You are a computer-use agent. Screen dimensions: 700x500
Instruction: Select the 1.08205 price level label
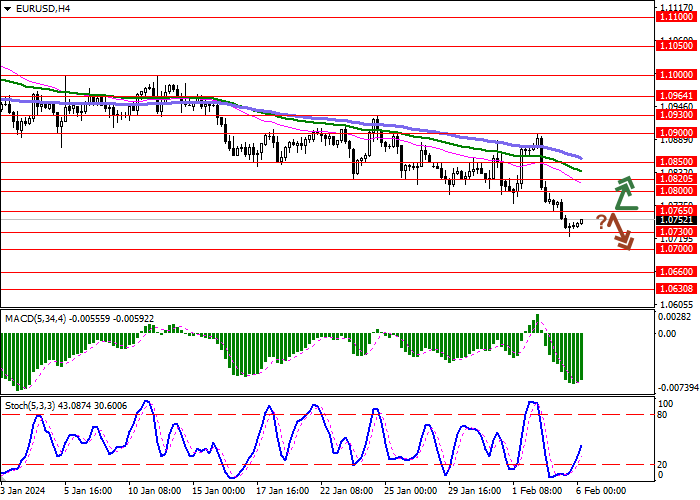677,179
